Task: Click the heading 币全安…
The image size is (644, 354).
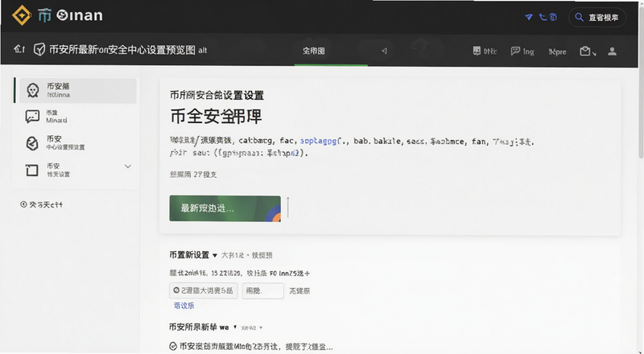Action: 216,117
